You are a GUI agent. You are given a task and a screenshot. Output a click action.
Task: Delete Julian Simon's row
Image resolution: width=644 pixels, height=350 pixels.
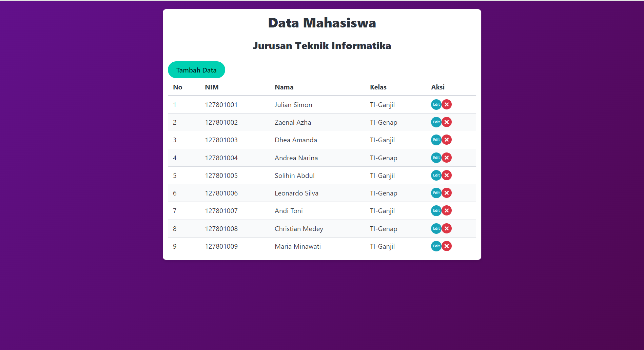click(x=447, y=104)
